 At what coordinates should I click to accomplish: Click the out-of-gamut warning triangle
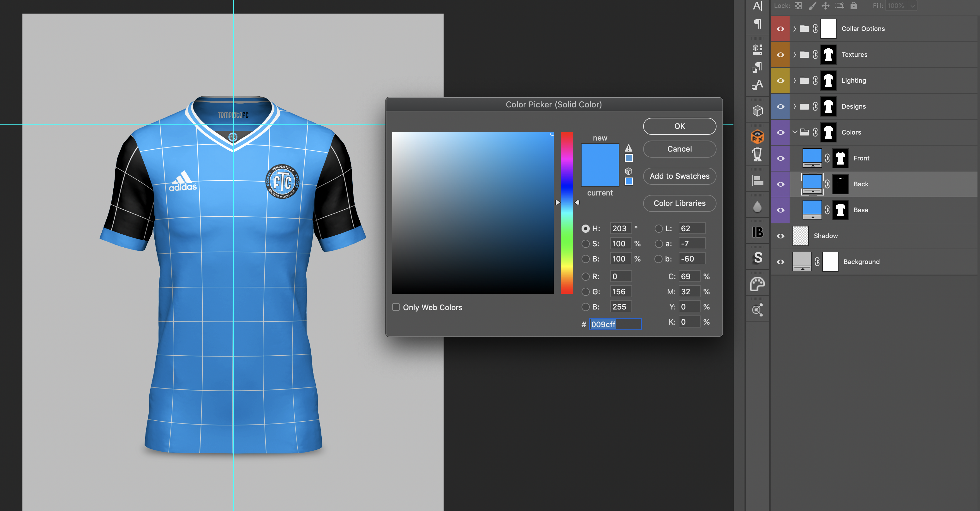pyautogui.click(x=629, y=148)
